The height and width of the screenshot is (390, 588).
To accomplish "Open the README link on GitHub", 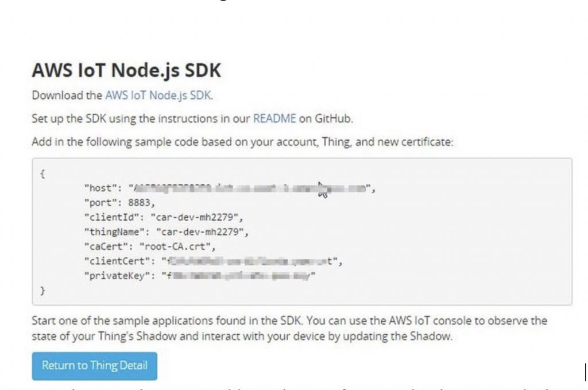I will tap(274, 118).
